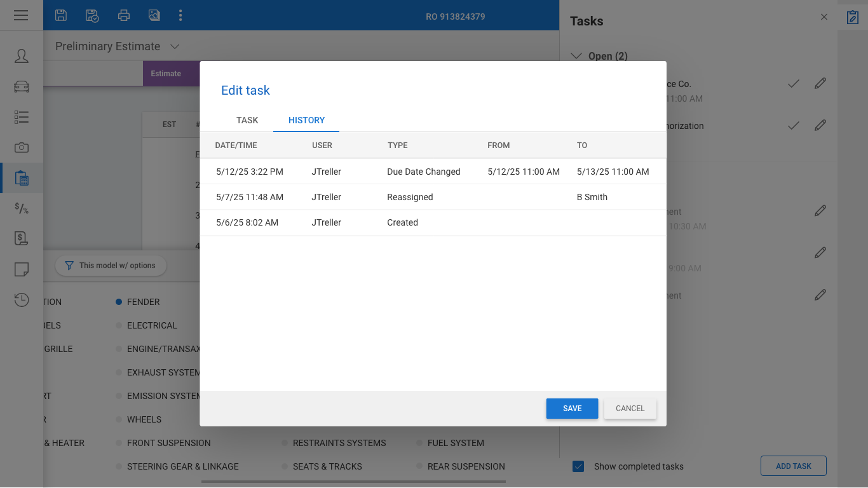Expand the Preliminary Estimate dropdown chevron
The image size is (868, 488).
(x=175, y=46)
